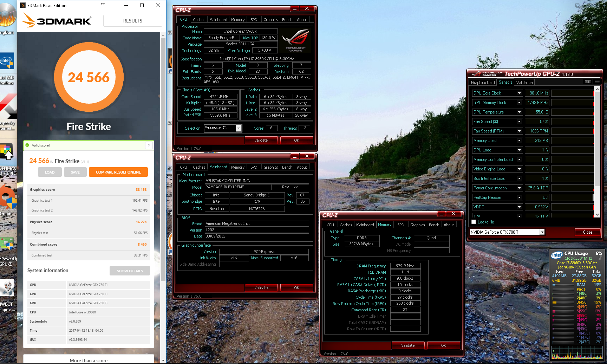Expand the Fan Speed (RPM) sensor dropdown

519,131
